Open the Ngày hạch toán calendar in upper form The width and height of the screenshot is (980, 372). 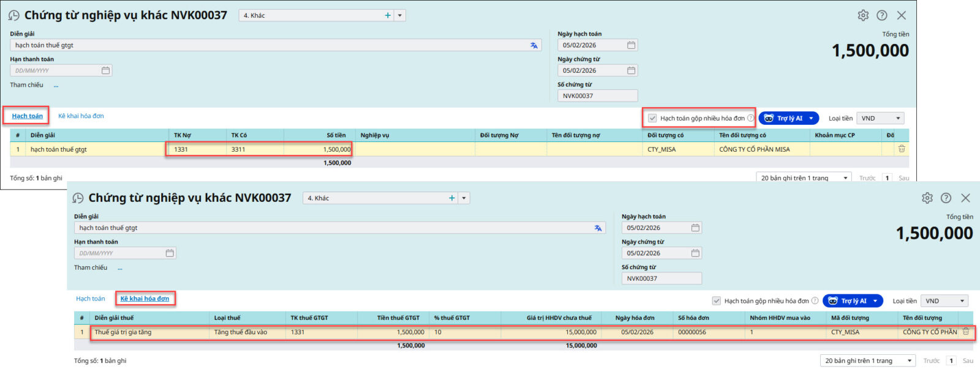tap(631, 45)
